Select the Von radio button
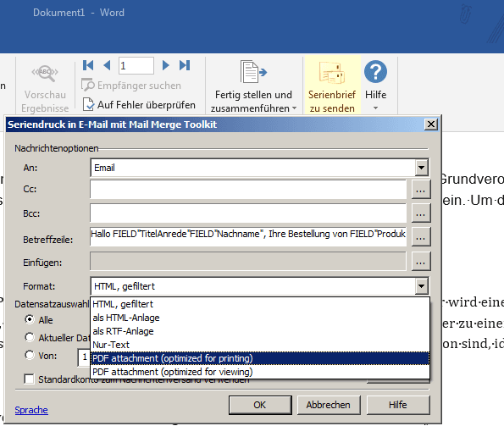Screen dimensions: 504x426 (30, 356)
